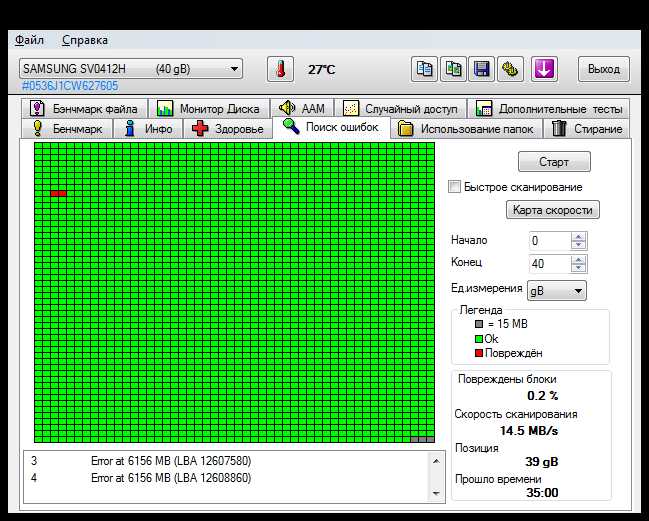Click the elapsed time value 35:00
This screenshot has width=649, height=521.
click(542, 492)
